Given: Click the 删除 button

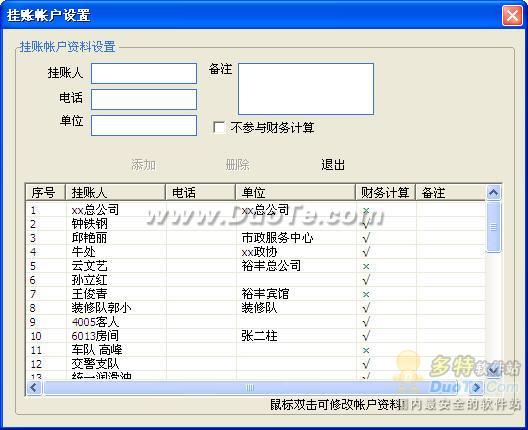Looking at the screenshot, I should click(x=237, y=165).
